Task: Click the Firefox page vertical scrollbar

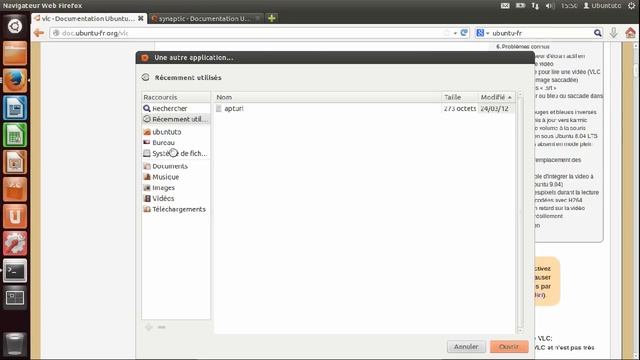Action: pos(636,200)
